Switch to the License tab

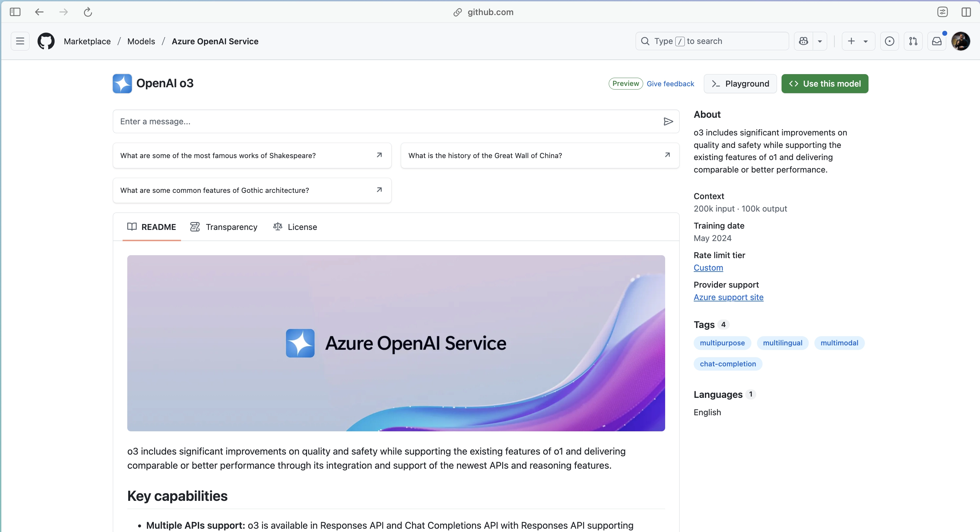pos(295,227)
